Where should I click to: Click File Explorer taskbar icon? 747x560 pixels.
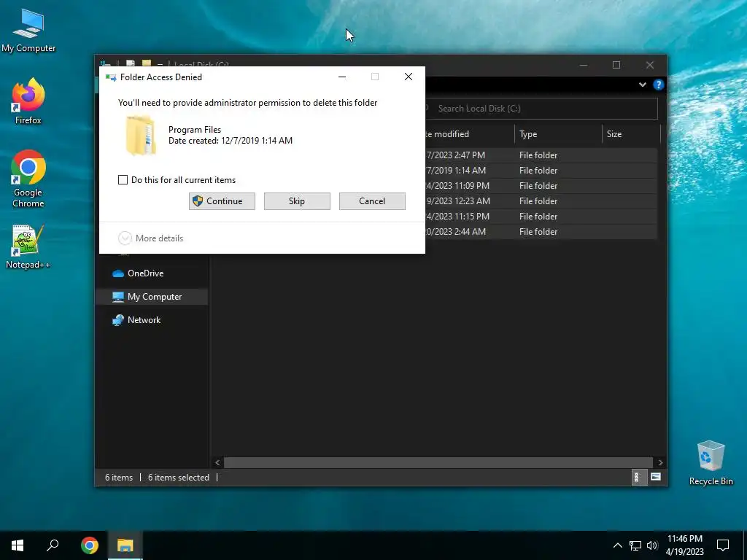point(125,545)
